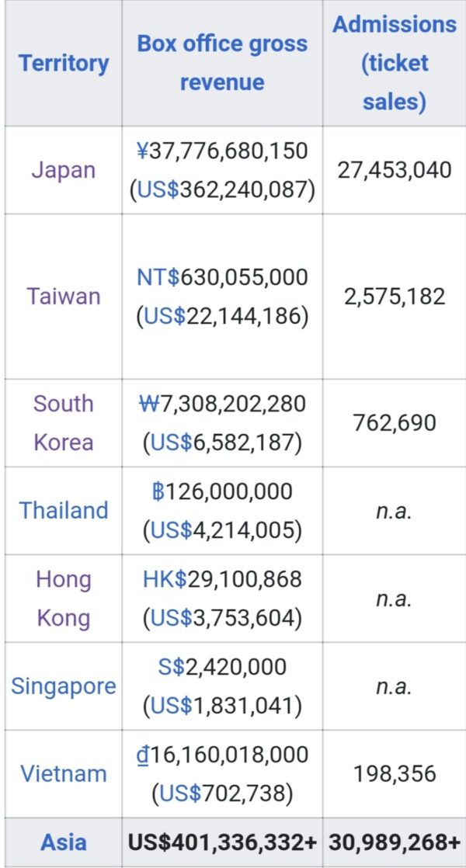
Task: Click the NT$ currency link
Action: click(x=158, y=277)
